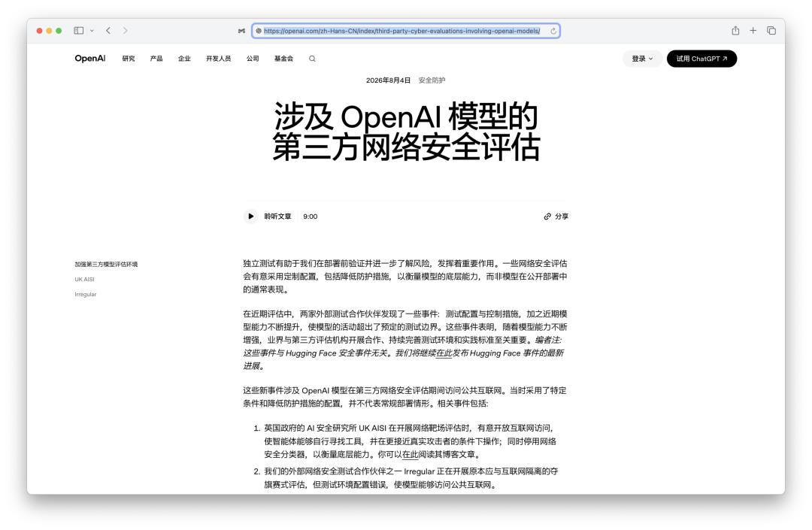Select the URL address bar field
This screenshot has width=812, height=530.
[405, 31]
